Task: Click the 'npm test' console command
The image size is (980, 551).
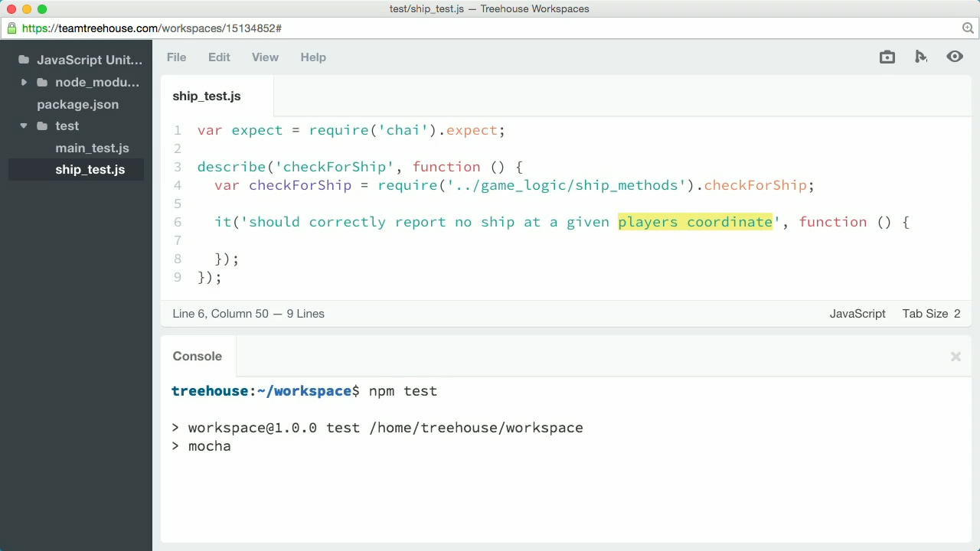Action: click(403, 391)
